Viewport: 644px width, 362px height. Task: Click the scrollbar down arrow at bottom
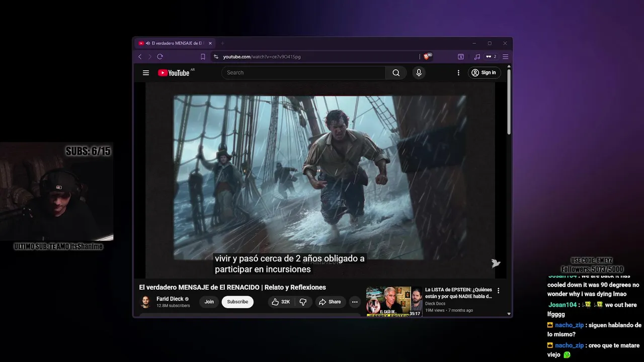coord(509,314)
